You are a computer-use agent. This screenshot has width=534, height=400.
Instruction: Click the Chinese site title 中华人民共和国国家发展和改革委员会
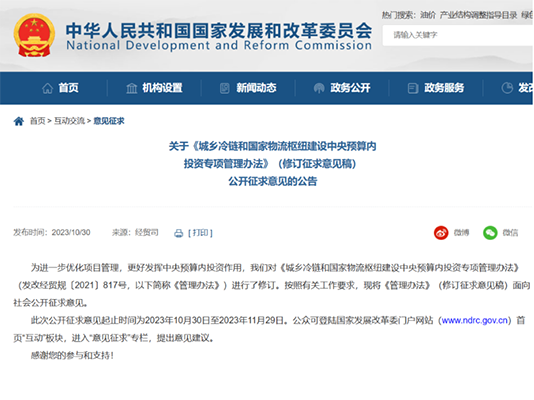click(219, 31)
